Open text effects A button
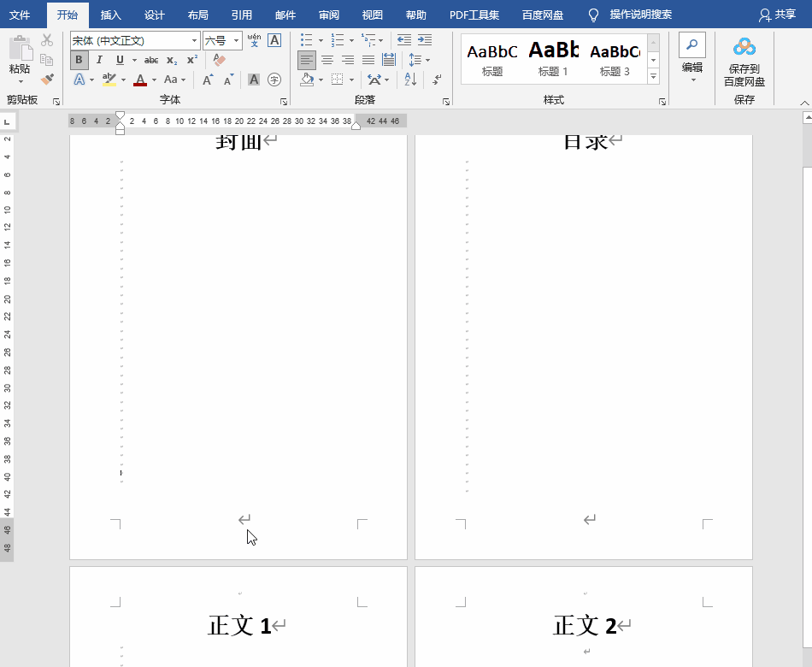 (79, 80)
